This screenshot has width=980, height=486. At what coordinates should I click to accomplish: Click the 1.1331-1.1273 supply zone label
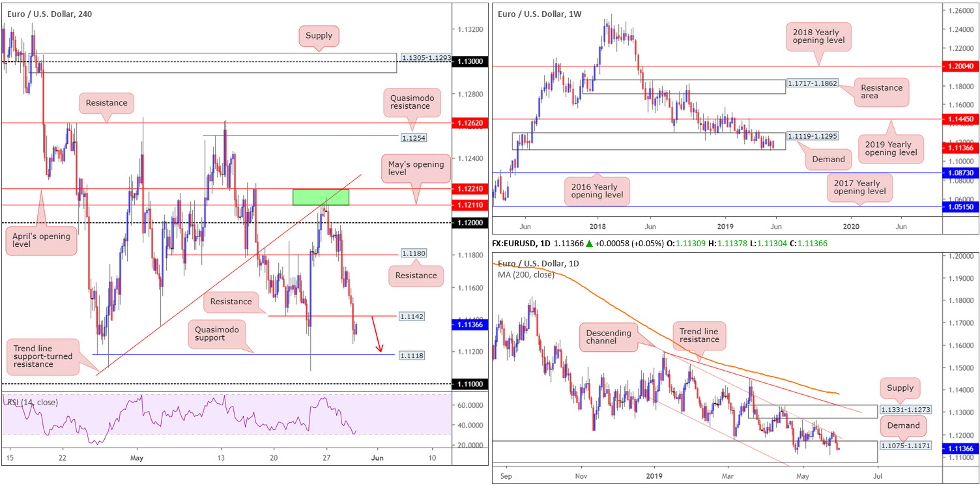(x=904, y=410)
